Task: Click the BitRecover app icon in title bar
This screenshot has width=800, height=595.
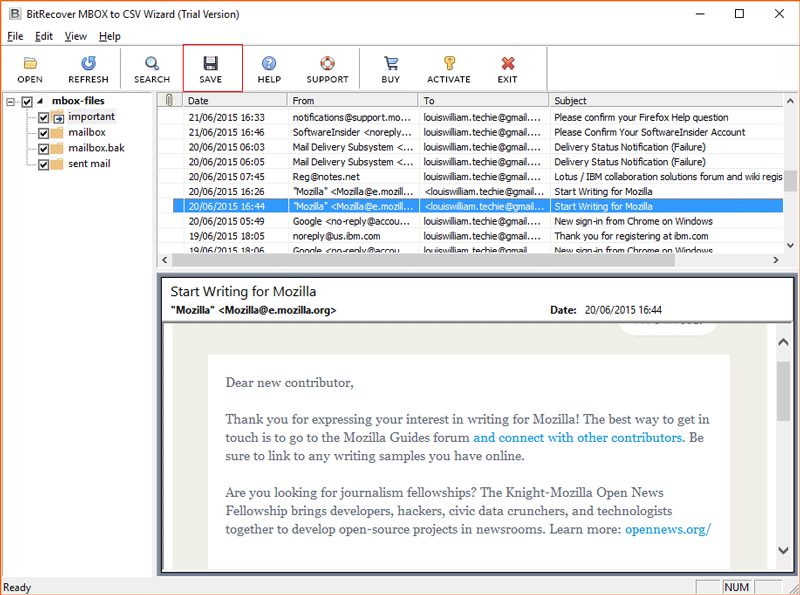Action: (x=15, y=14)
